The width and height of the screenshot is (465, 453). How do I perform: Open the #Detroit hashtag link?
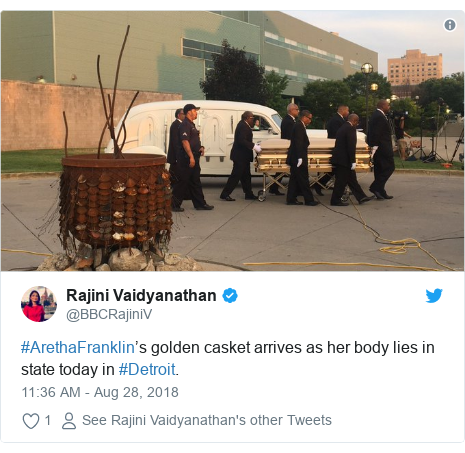[x=147, y=369]
